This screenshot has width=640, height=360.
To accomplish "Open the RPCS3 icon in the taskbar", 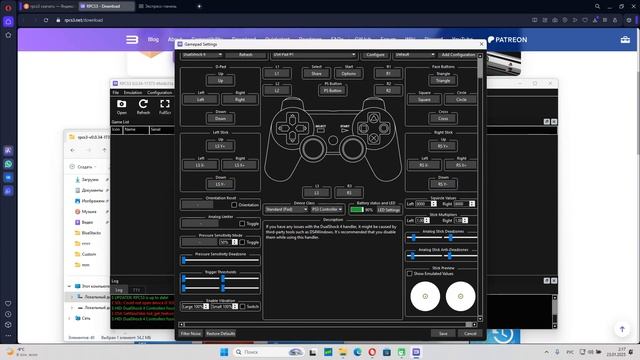I will pos(416,352).
